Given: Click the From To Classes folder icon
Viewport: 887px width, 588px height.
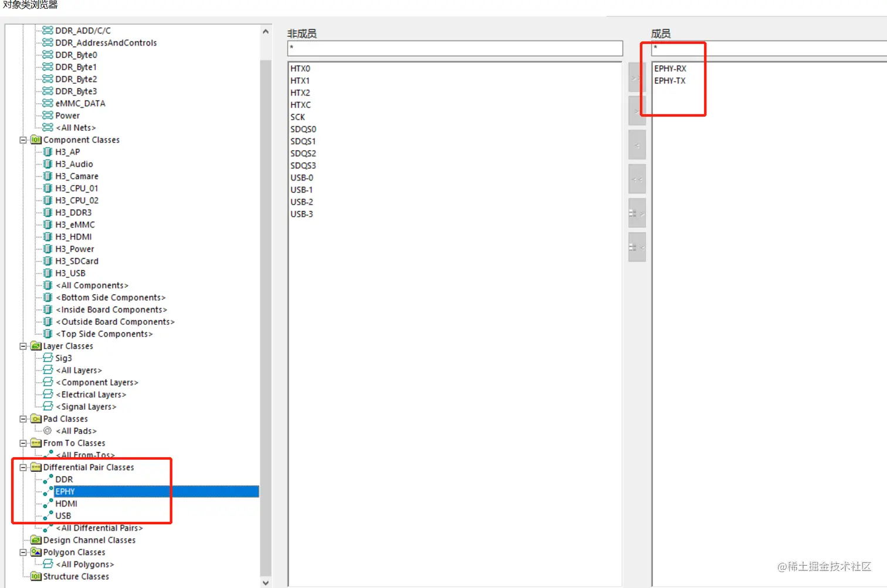Looking at the screenshot, I should pyautogui.click(x=36, y=443).
